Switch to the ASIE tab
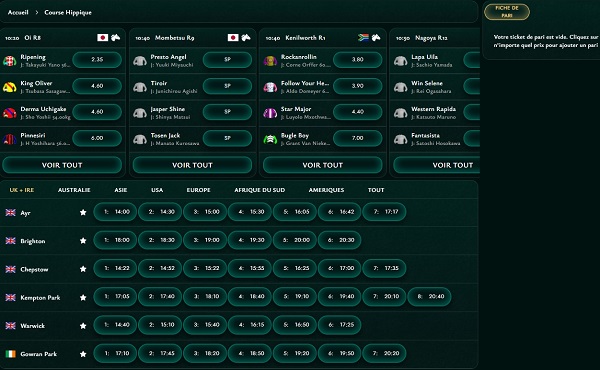The width and height of the screenshot is (600, 370). 121,190
